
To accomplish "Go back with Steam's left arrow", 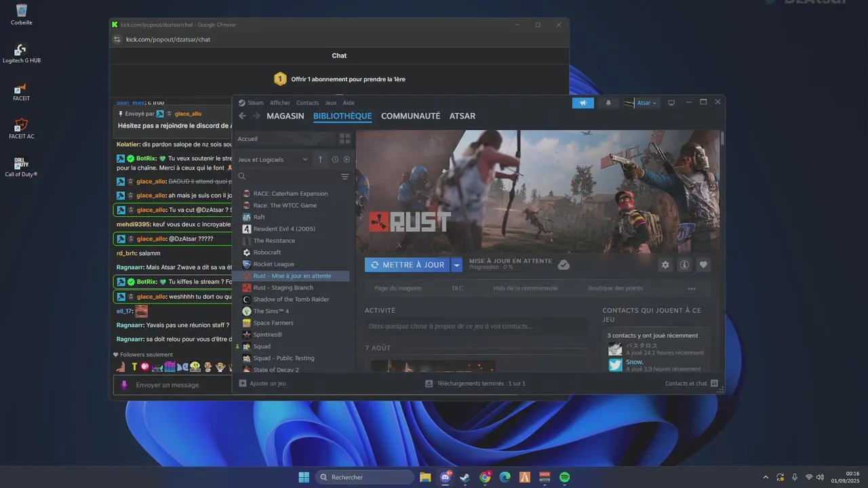I will point(242,116).
